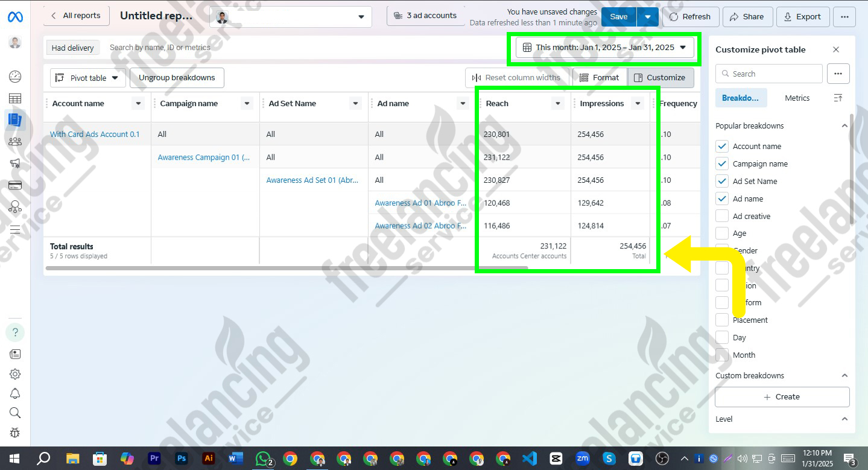Viewport: 868px width, 470px height.
Task: Open Help question mark icon
Action: (x=15, y=332)
